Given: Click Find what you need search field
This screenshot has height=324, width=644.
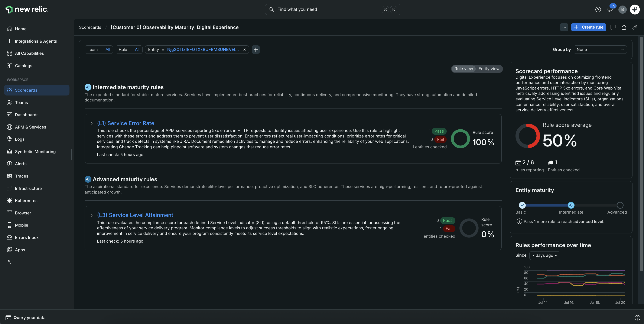Looking at the screenshot, I should 333,10.
